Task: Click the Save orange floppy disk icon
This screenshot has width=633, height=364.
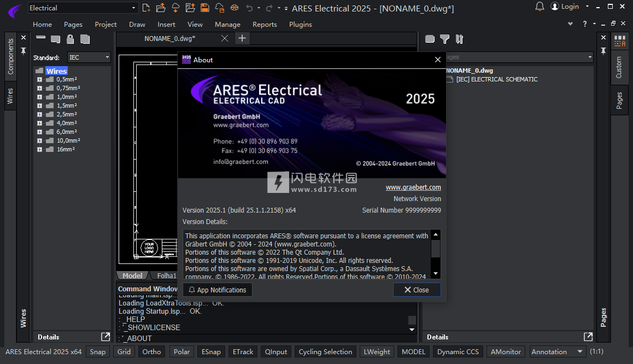Action: click(205, 8)
